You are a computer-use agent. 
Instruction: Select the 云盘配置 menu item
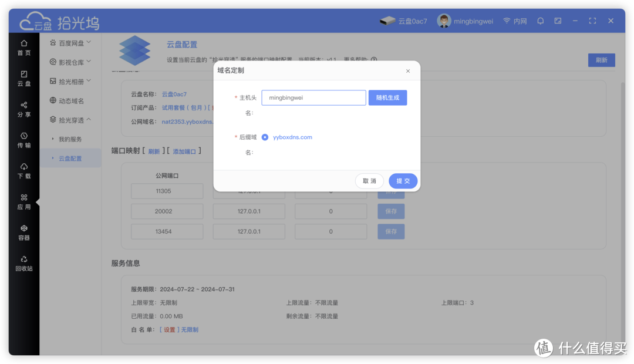pyautogui.click(x=70, y=157)
